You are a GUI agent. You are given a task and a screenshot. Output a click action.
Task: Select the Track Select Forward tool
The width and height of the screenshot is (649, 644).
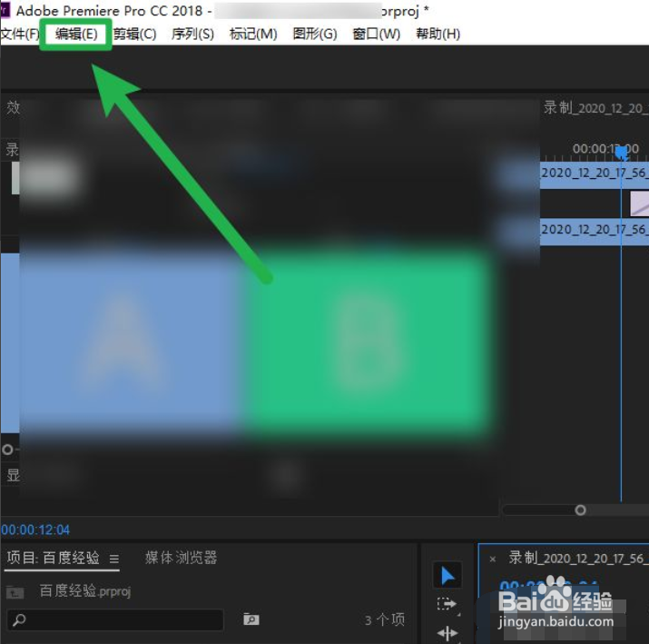[447, 604]
